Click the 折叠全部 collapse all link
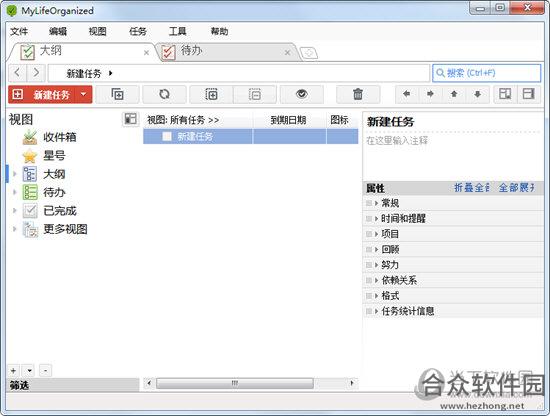 pyautogui.click(x=471, y=188)
